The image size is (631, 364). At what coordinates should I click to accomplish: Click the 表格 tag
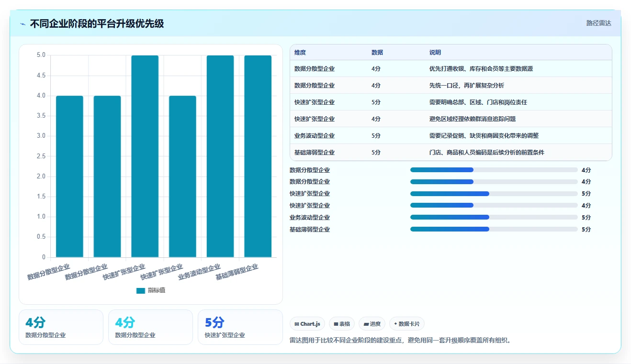coord(342,324)
